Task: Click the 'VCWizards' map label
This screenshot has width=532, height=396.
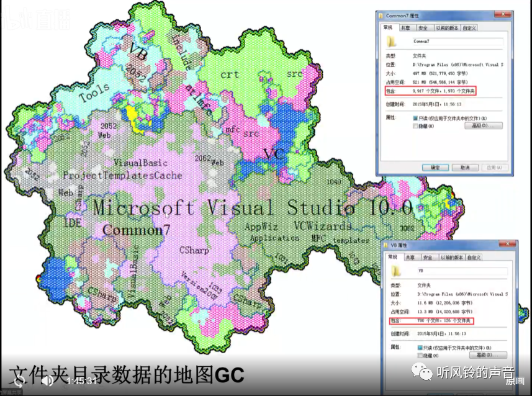Action: [322, 226]
